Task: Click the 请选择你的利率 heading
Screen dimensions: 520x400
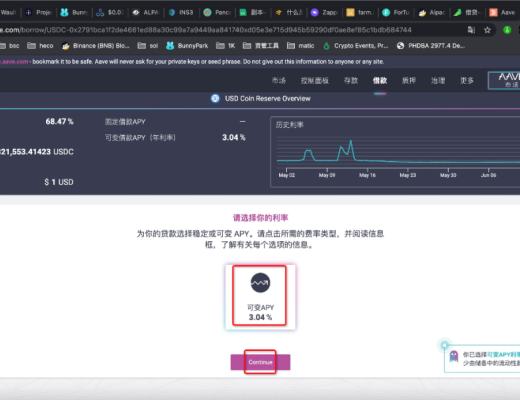Action: (x=260, y=218)
